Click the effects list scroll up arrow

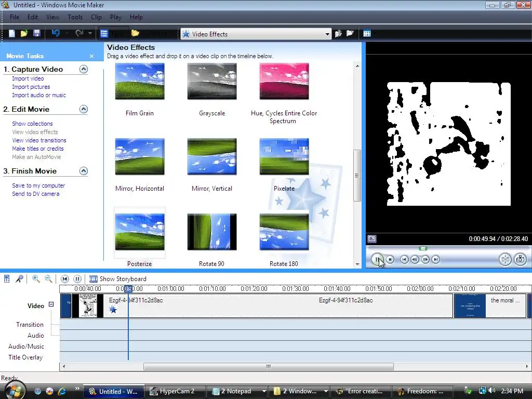coord(357,66)
